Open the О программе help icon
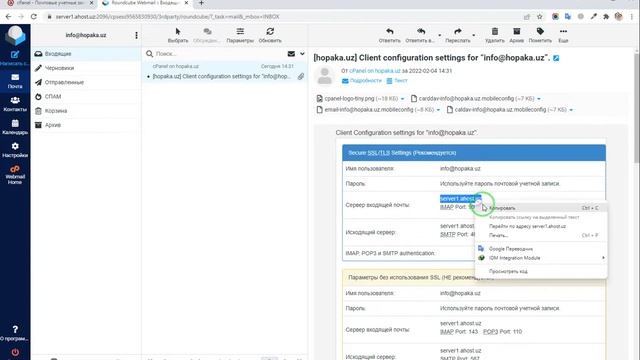The width and height of the screenshot is (640, 360). point(15,333)
